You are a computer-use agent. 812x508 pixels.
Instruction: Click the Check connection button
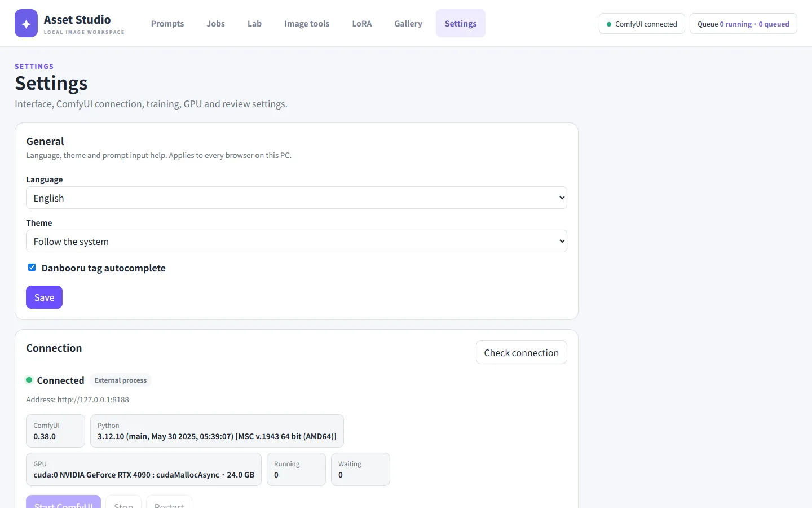pos(522,352)
